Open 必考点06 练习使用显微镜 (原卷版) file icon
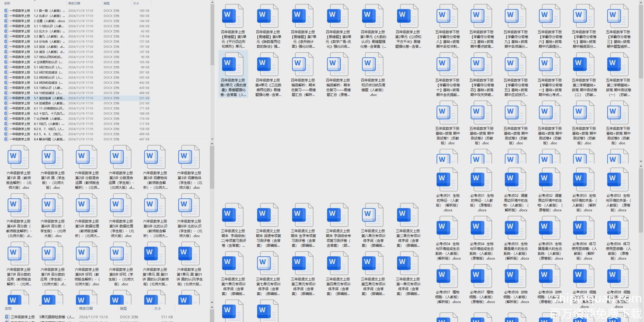Screen dimensions: 644x322 618,227
